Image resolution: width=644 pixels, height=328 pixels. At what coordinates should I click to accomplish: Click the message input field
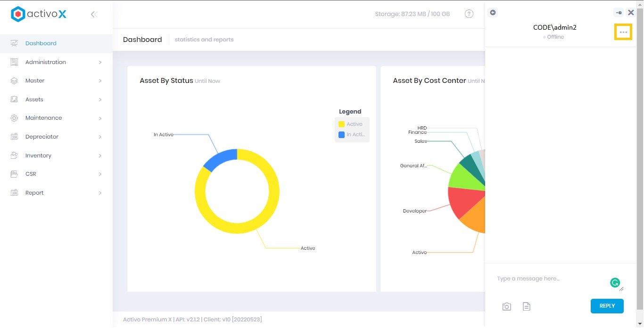point(552,279)
